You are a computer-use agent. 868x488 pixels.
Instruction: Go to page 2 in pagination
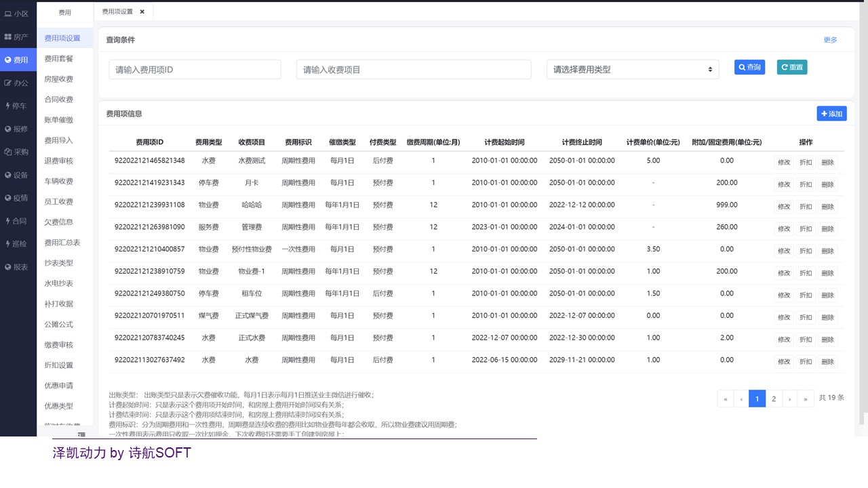click(774, 399)
